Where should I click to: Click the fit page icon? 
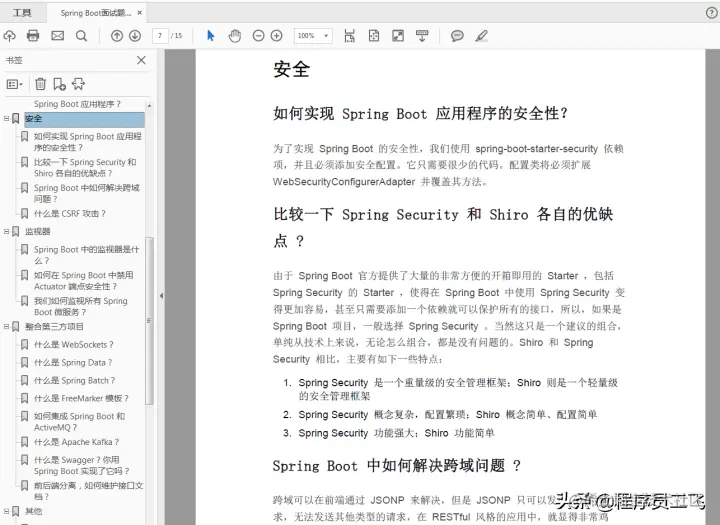pos(374,36)
